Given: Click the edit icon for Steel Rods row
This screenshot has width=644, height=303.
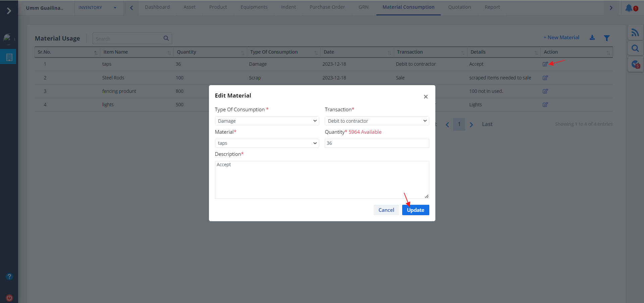Looking at the screenshot, I should (x=545, y=78).
